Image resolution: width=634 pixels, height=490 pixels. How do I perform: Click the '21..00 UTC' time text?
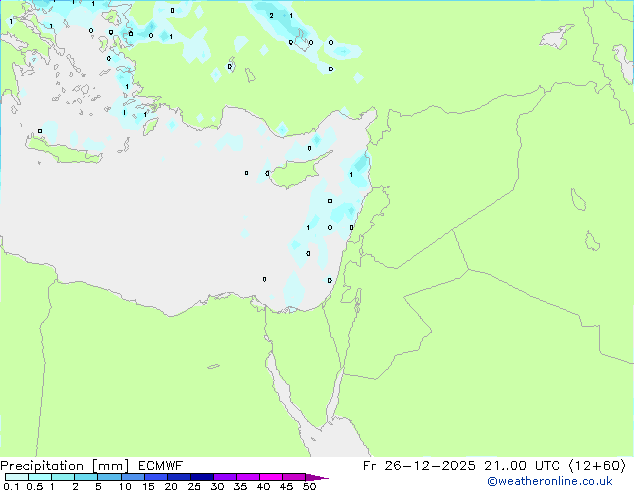[522, 466]
